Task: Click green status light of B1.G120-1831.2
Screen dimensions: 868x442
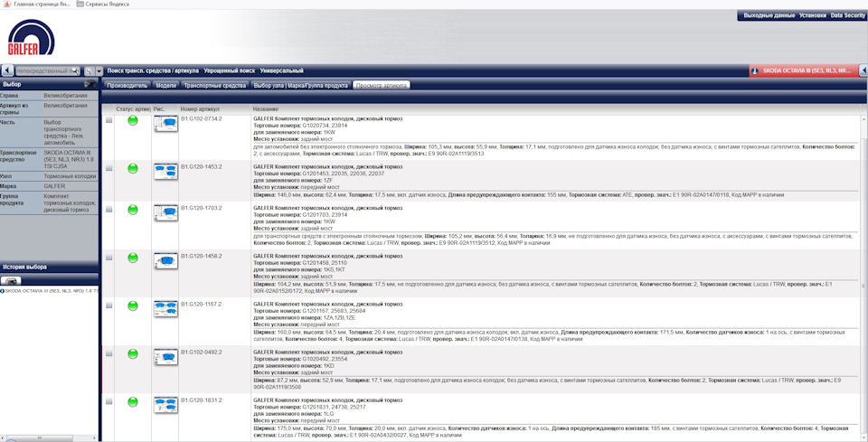Action: click(133, 401)
